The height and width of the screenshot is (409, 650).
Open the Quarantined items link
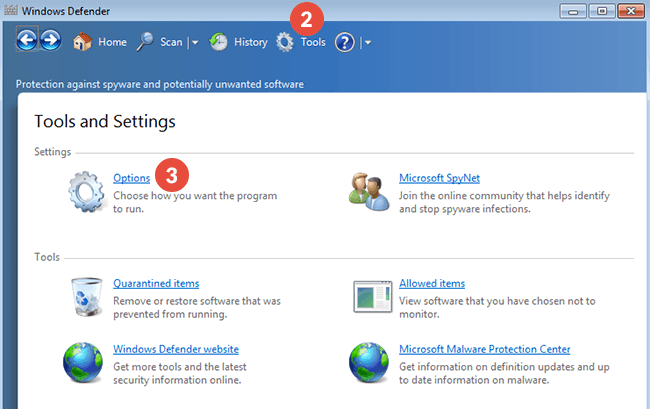[x=156, y=284]
